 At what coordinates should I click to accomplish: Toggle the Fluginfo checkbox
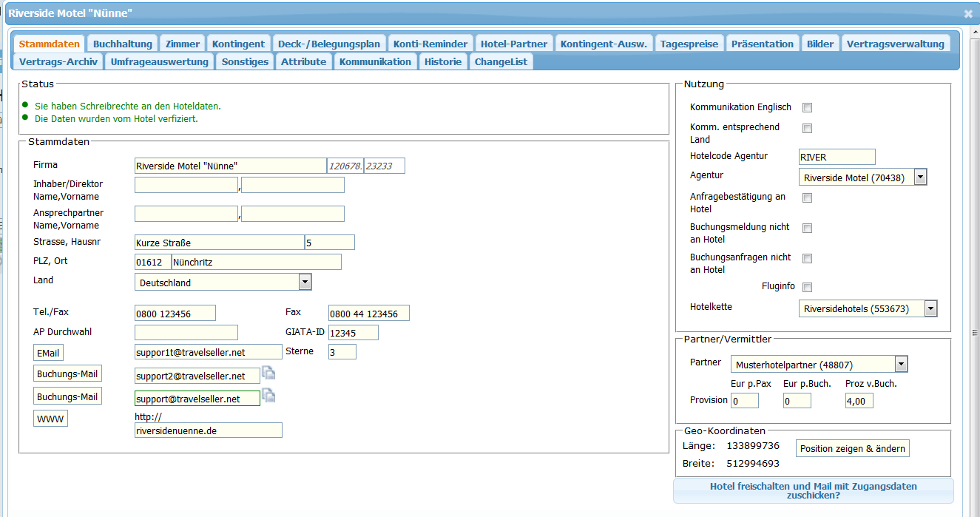[x=808, y=287]
